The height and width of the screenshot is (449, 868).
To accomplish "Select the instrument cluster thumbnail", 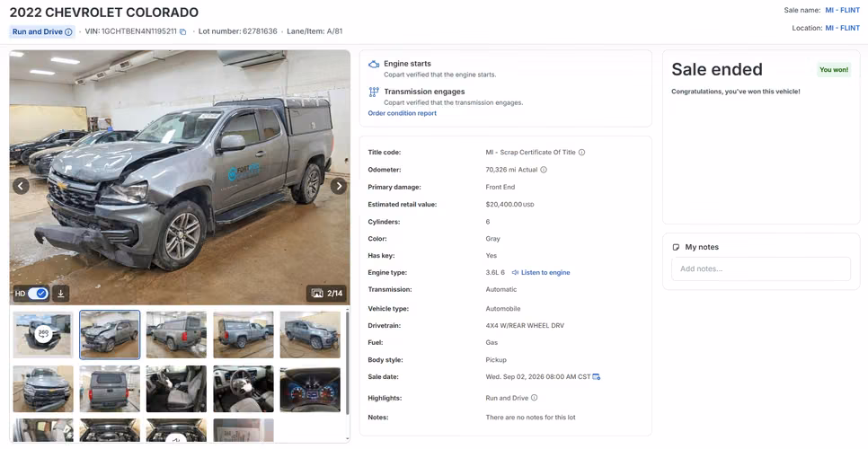I will pyautogui.click(x=310, y=389).
